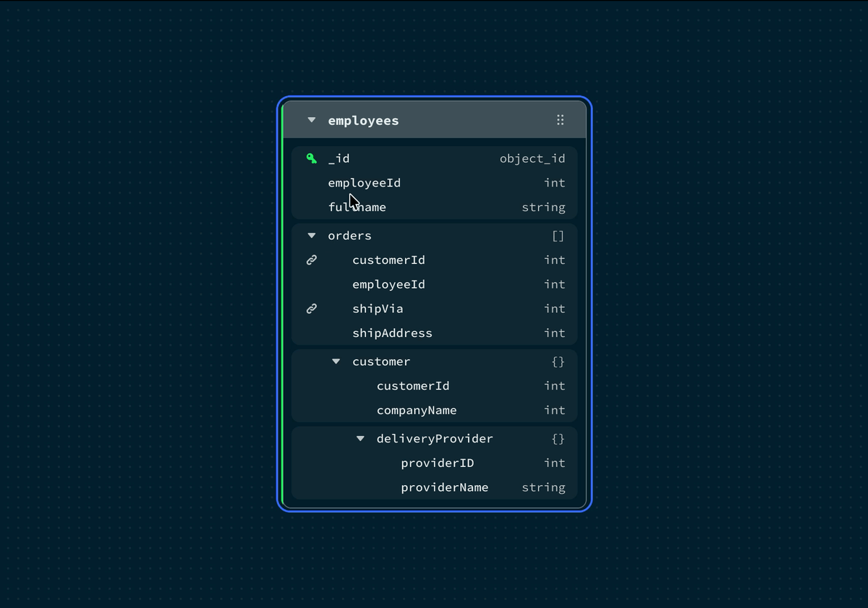Collapse the deliveryProvider object triangle
The height and width of the screenshot is (608, 868).
(x=360, y=439)
